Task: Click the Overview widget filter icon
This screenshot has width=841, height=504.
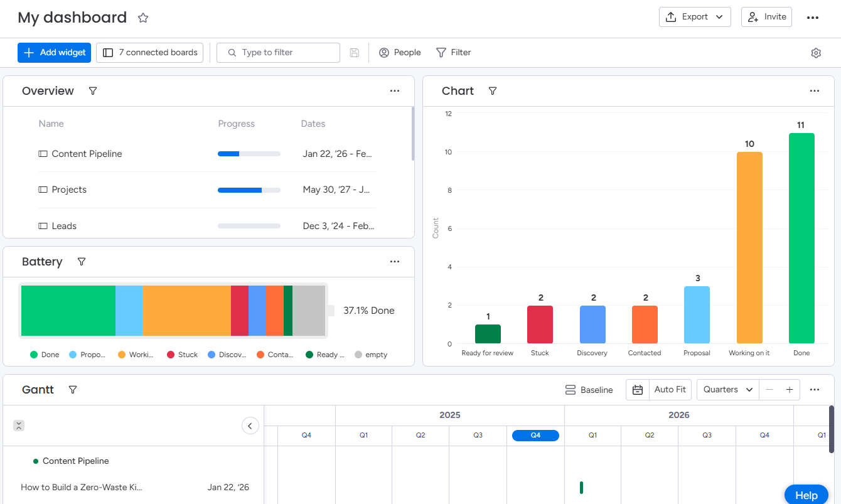Action: click(x=93, y=91)
